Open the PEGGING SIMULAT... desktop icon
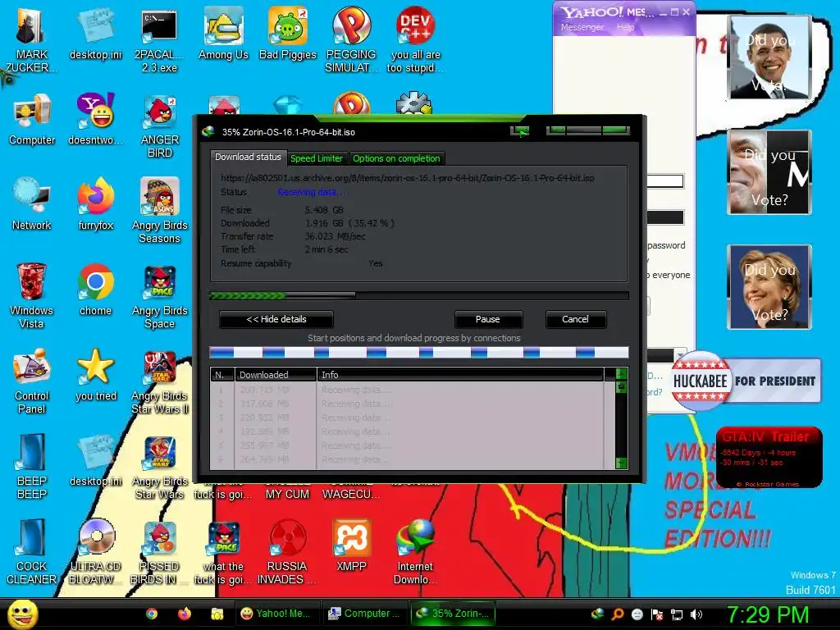This screenshot has height=630, width=840. pyautogui.click(x=351, y=39)
